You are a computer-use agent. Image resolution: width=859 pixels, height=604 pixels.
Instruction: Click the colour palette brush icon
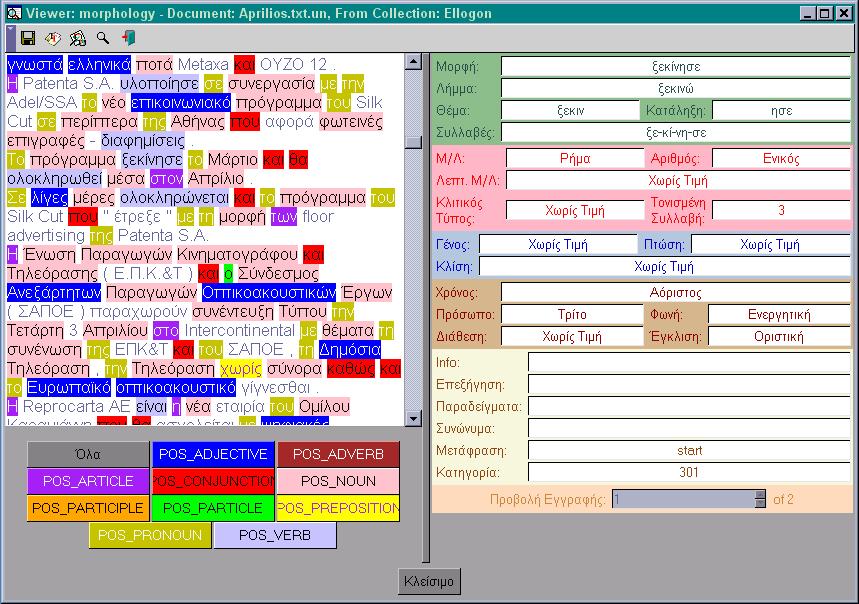click(78, 38)
